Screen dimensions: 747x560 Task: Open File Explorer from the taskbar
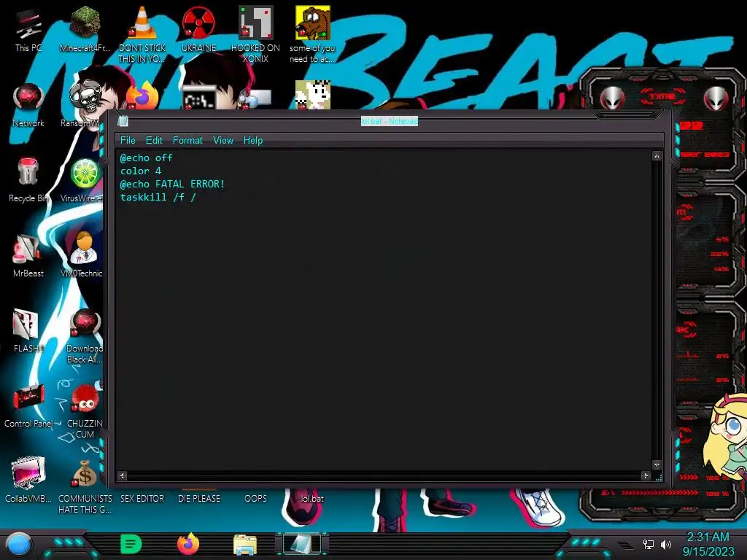pyautogui.click(x=245, y=545)
